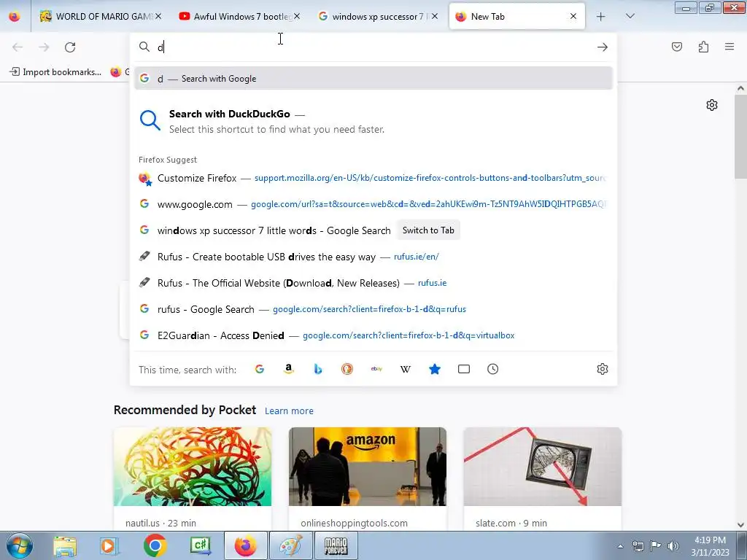Image resolution: width=747 pixels, height=560 pixels.
Task: Open E2Guardian - Access Denied suggestion
Action: (373, 335)
